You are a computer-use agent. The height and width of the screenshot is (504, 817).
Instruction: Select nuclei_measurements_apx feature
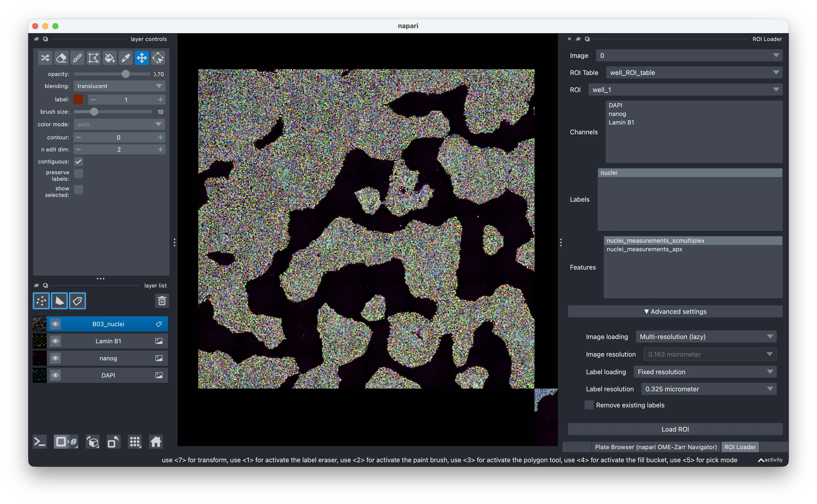pyautogui.click(x=693, y=249)
